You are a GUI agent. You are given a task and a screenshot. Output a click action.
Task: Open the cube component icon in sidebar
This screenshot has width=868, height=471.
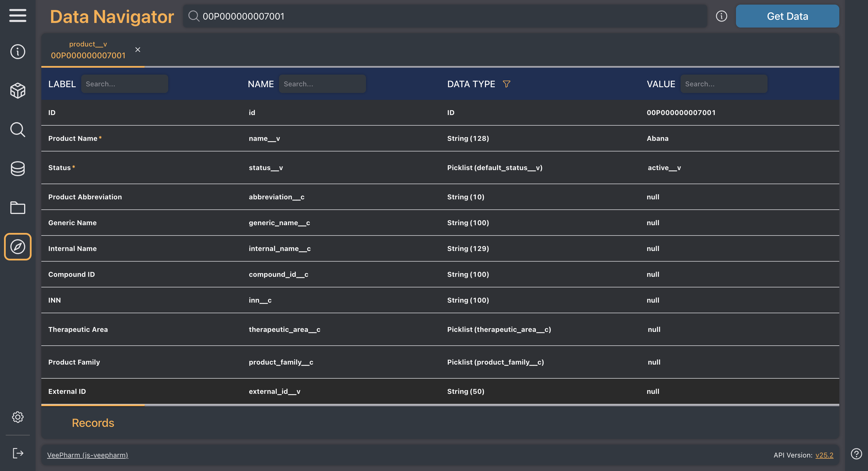[18, 91]
